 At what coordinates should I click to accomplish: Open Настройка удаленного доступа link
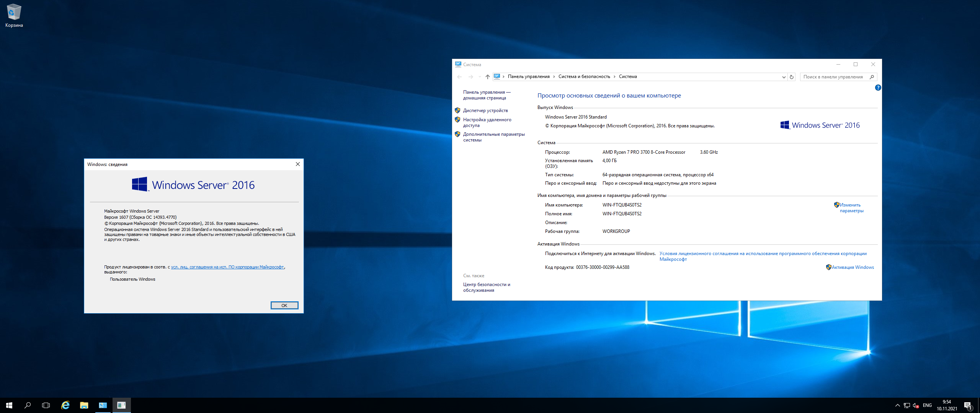(x=487, y=122)
